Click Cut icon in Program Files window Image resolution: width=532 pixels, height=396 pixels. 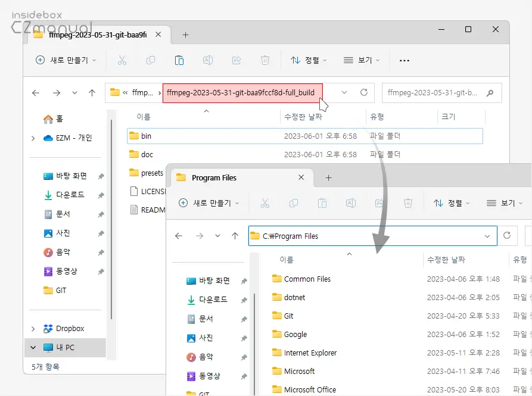point(265,203)
